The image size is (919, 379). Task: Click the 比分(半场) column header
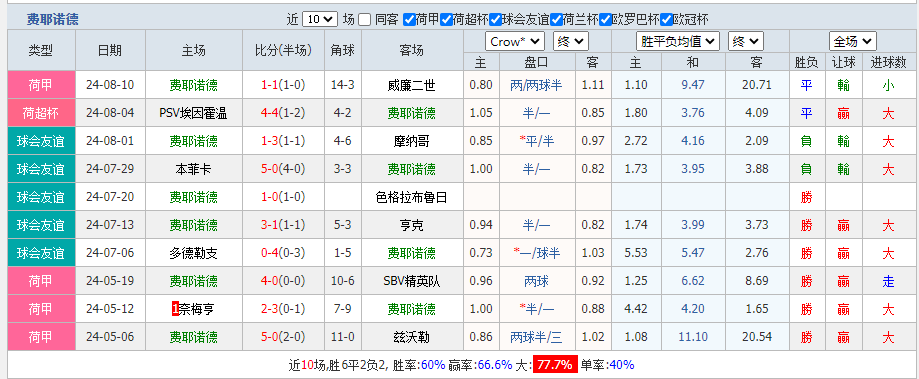pyautogui.click(x=284, y=50)
